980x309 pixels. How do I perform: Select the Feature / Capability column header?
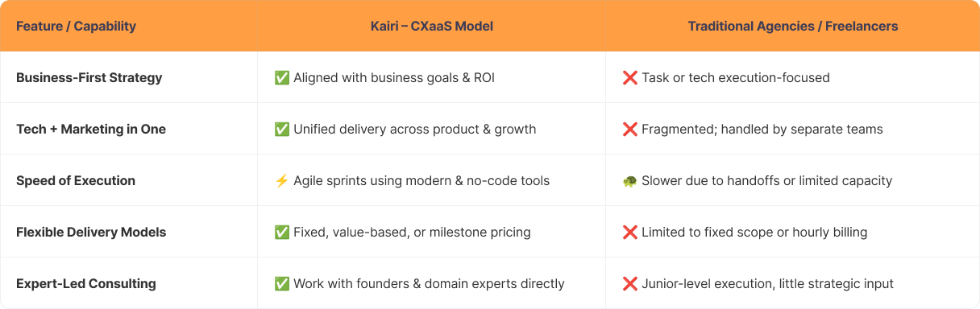point(76,27)
